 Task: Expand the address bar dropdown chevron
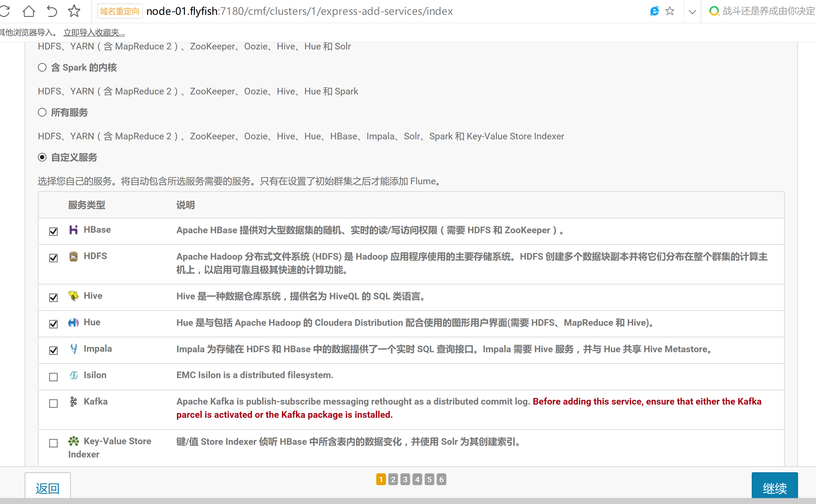pyautogui.click(x=692, y=12)
